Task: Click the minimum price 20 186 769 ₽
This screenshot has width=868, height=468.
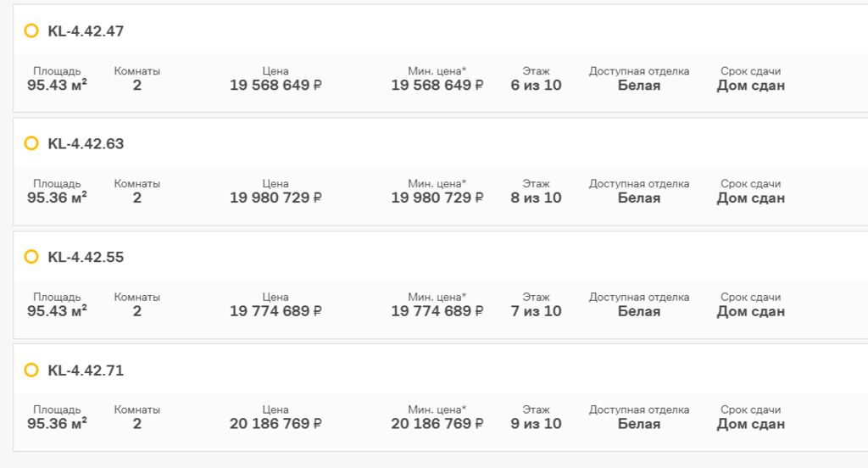Action: point(437,424)
